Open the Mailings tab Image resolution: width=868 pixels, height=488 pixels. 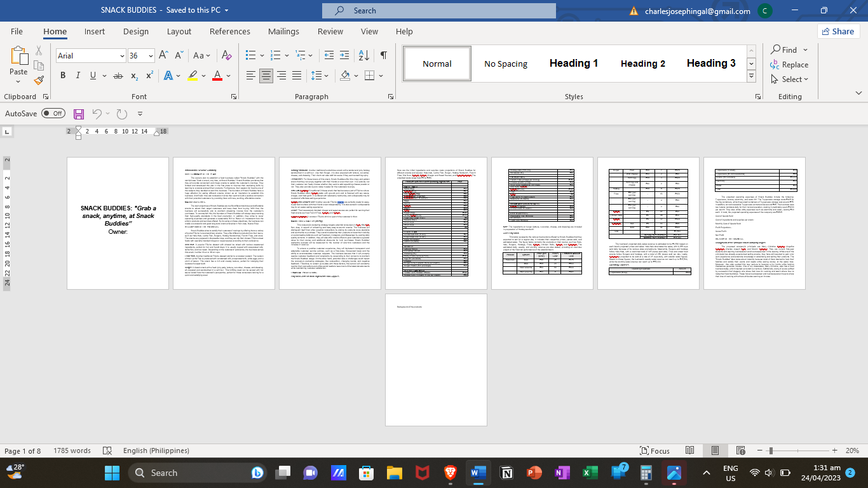click(x=283, y=31)
